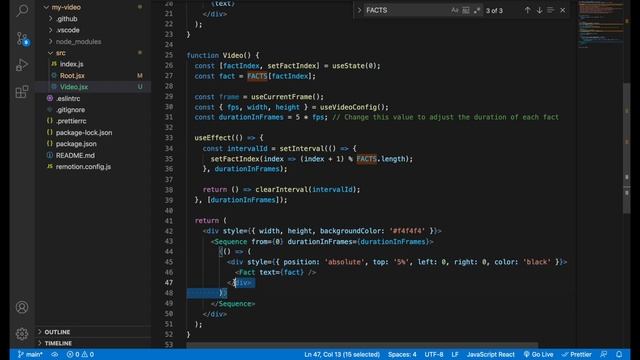Open the Source Control view
640x360 pixels.
(x=22, y=38)
